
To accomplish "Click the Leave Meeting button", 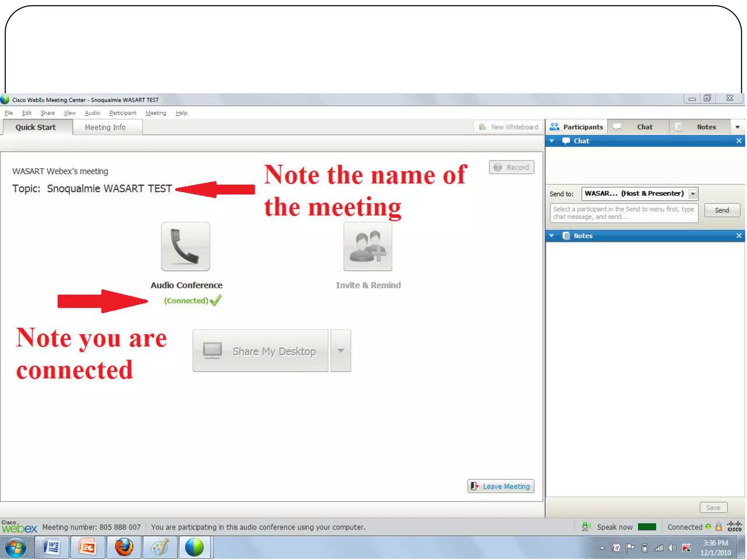I will tap(501, 486).
